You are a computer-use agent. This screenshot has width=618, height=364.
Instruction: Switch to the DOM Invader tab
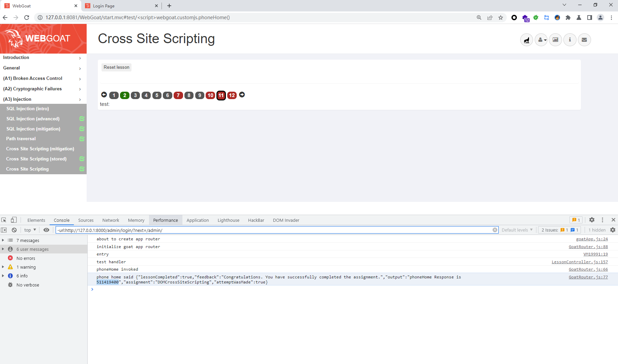286,220
